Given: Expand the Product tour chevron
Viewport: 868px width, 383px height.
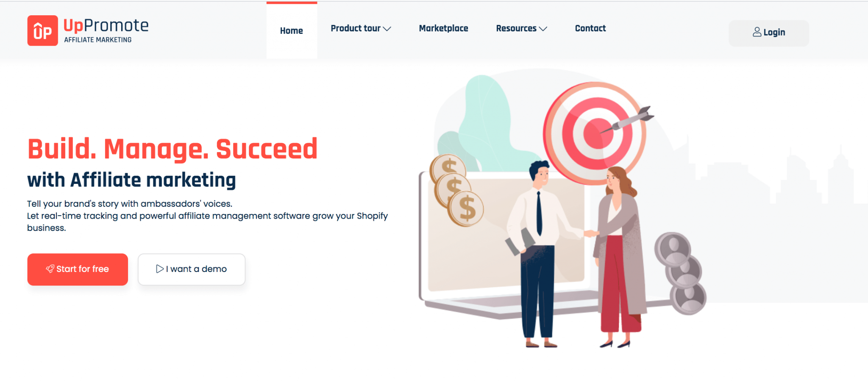Looking at the screenshot, I should click(x=387, y=29).
